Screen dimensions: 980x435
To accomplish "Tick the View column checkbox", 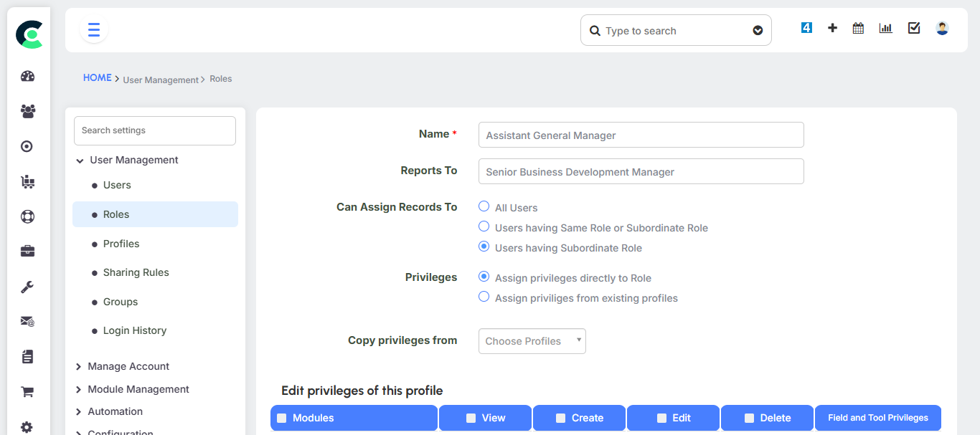I will point(471,418).
